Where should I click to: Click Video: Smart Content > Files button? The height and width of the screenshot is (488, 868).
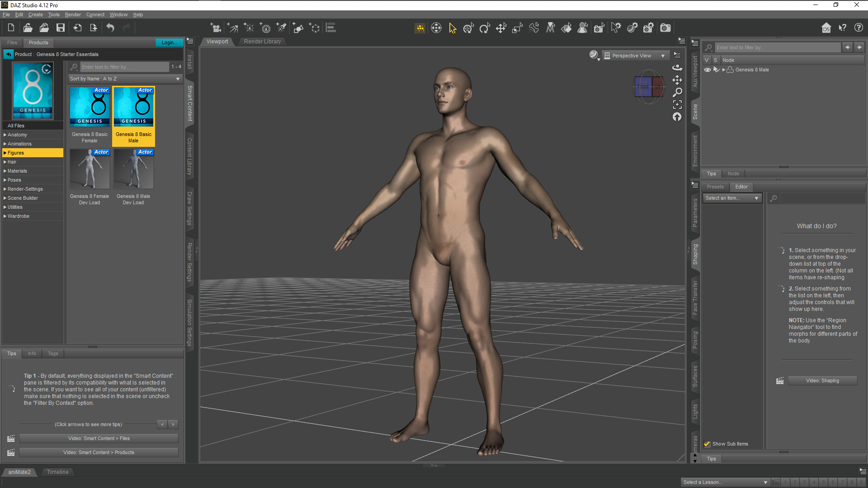[x=99, y=438]
